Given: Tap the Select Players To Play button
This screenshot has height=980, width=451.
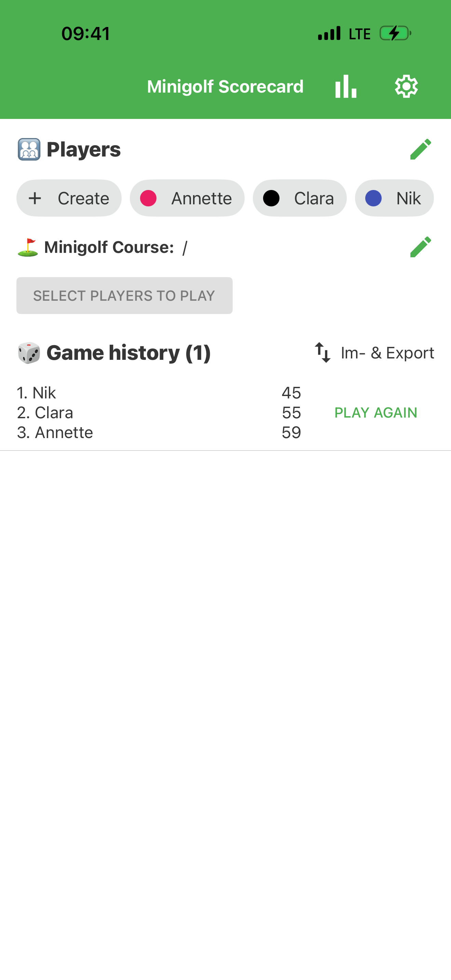Looking at the screenshot, I should [124, 296].
